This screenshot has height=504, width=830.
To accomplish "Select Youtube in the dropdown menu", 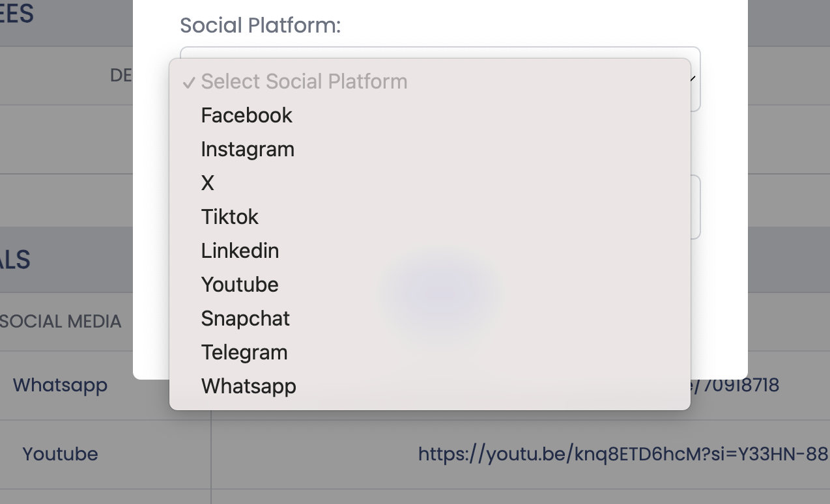I will coord(240,285).
